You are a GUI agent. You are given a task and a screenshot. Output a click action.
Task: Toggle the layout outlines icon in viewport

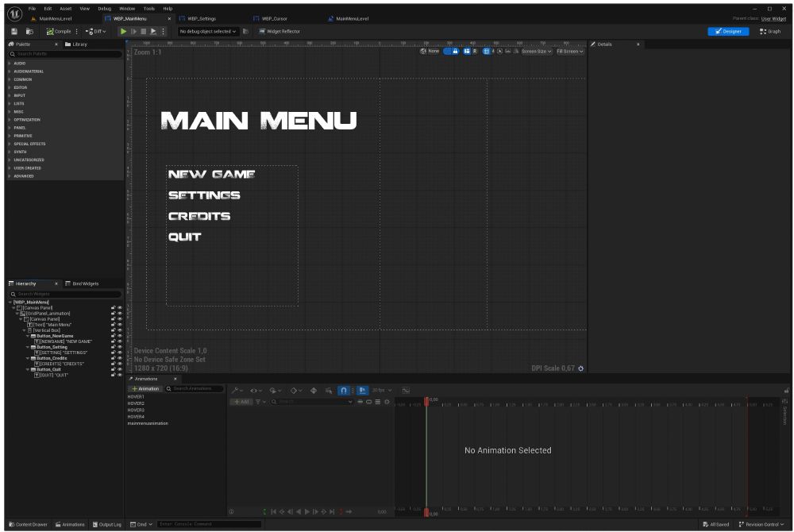pos(467,51)
